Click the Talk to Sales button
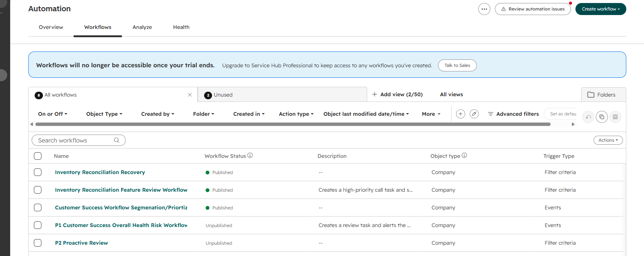 tap(457, 65)
